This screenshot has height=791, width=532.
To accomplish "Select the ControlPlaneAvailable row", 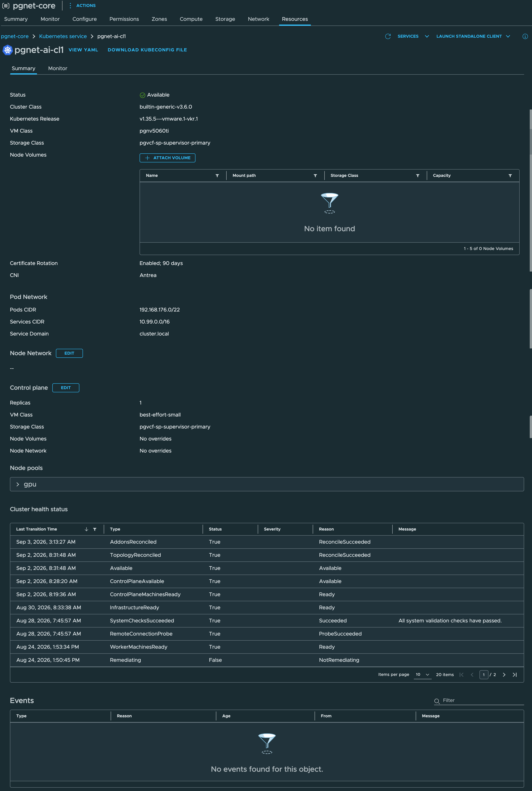I will [267, 581].
